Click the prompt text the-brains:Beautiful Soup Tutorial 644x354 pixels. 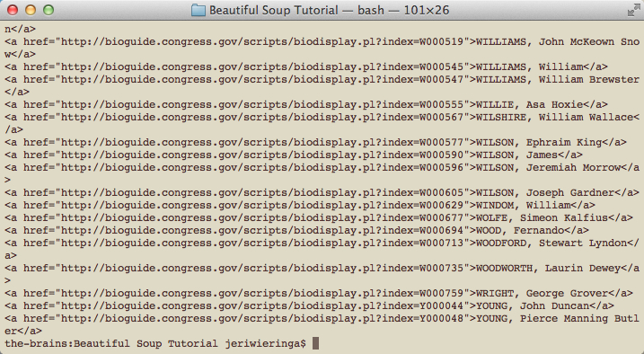click(111, 343)
